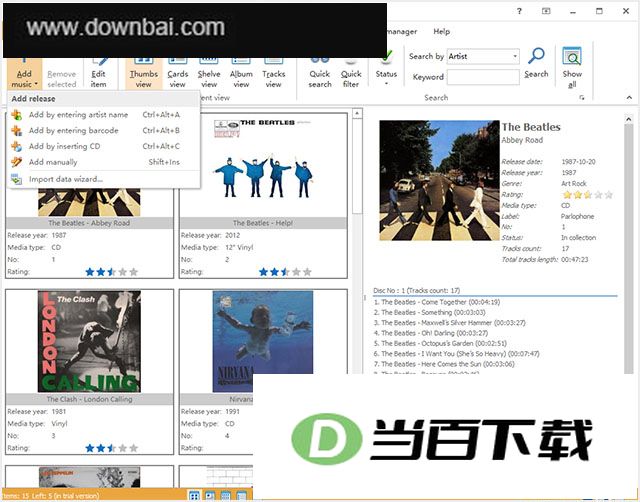Open the Add music dropdown button
The height and width of the screenshot is (502, 640).
(24, 73)
